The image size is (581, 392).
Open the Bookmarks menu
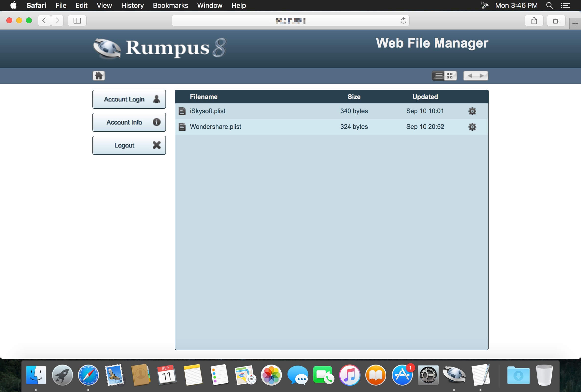tap(170, 5)
